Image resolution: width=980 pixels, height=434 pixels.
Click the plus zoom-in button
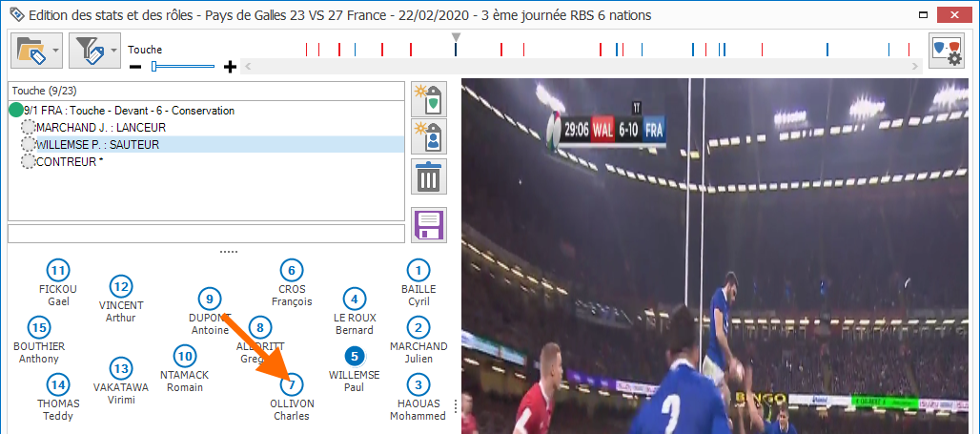[x=231, y=66]
